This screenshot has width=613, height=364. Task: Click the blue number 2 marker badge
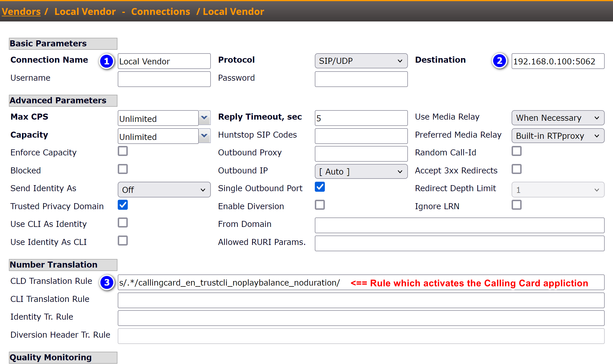click(500, 61)
